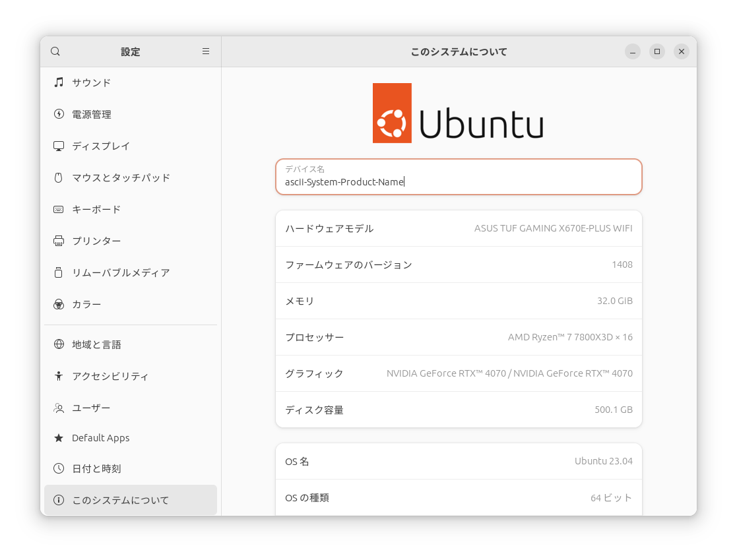The height and width of the screenshot is (560, 737).
Task: Minimize the settings window
Action: coord(633,51)
